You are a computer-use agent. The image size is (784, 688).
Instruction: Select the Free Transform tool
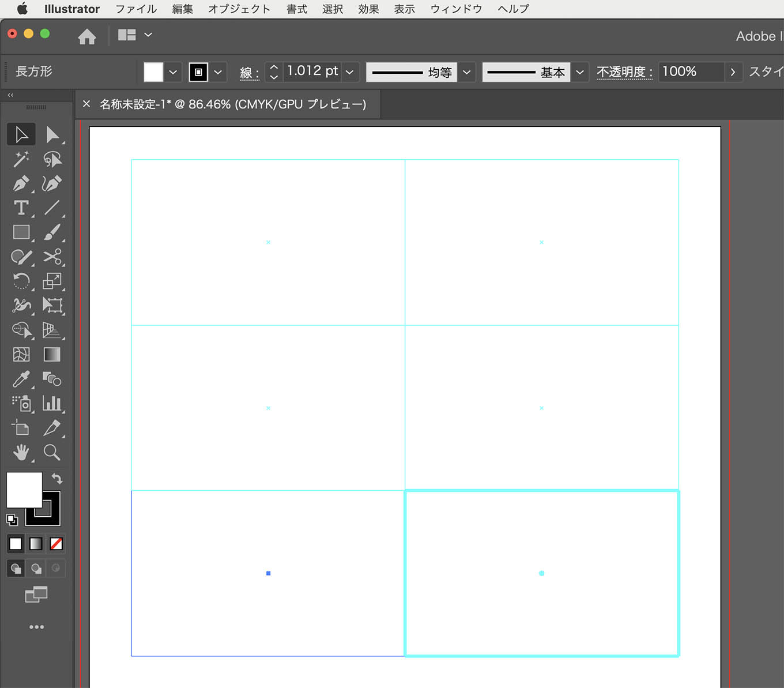pos(52,305)
